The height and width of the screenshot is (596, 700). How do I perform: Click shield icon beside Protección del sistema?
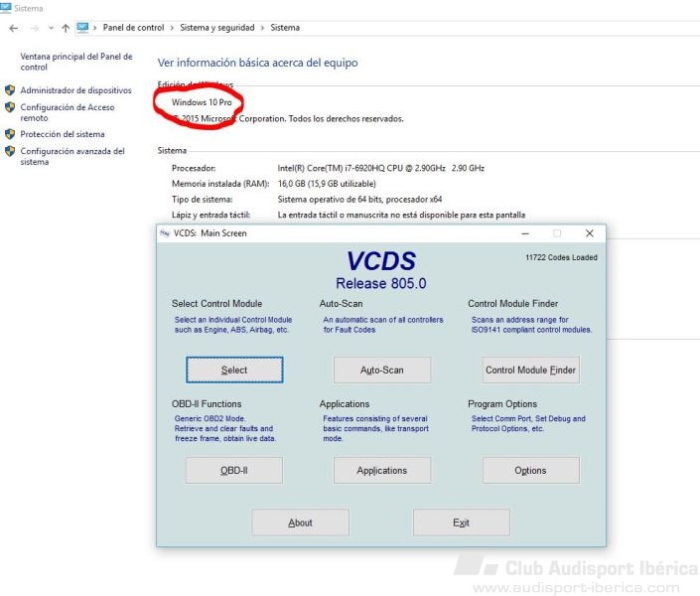(10, 134)
